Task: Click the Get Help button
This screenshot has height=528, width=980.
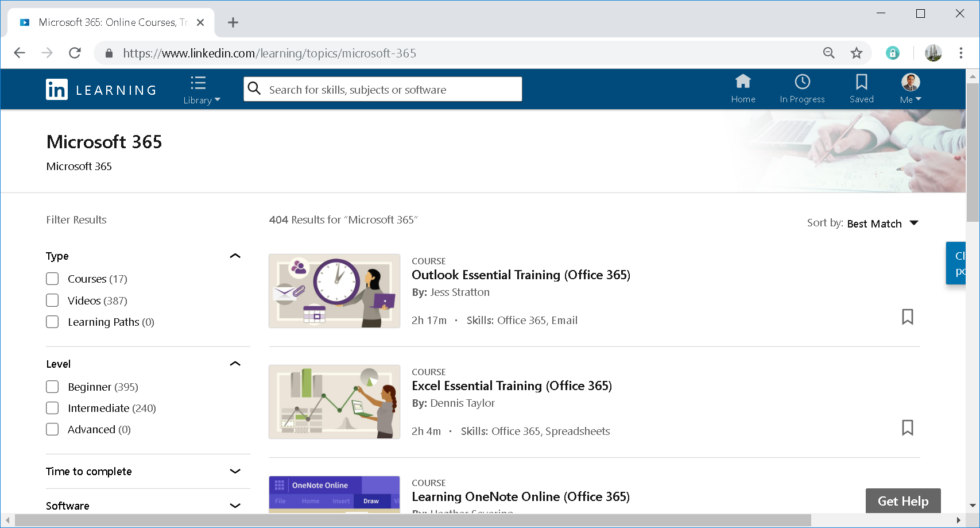Action: 902,500
